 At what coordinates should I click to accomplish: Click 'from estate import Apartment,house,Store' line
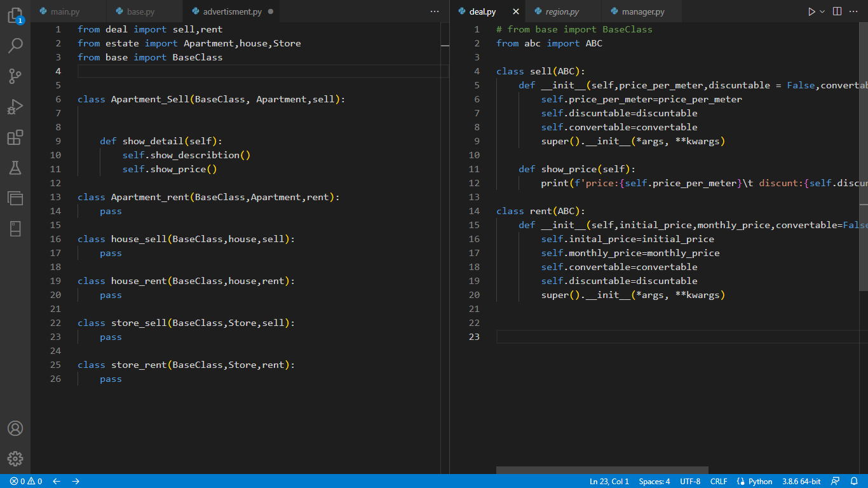[x=189, y=43]
